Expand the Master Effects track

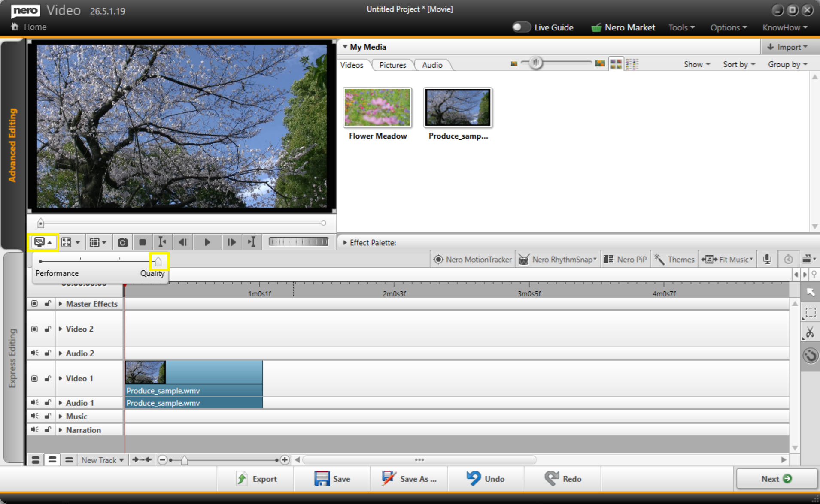[61, 304]
